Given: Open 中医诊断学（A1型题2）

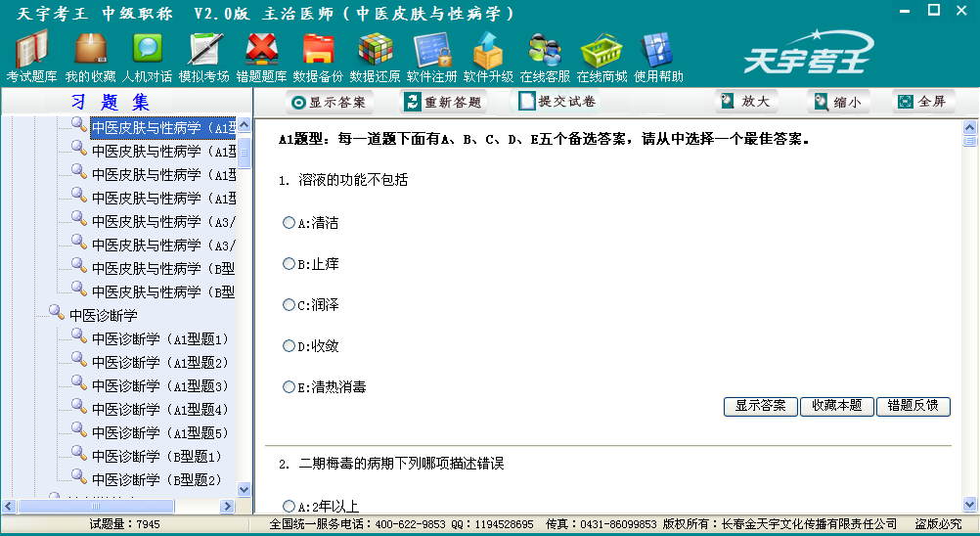Looking at the screenshot, I should click(x=160, y=362).
